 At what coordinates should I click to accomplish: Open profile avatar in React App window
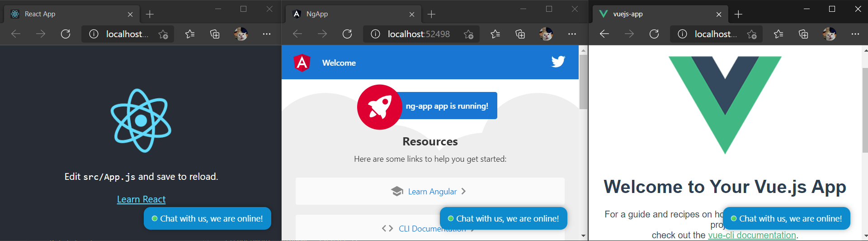241,34
